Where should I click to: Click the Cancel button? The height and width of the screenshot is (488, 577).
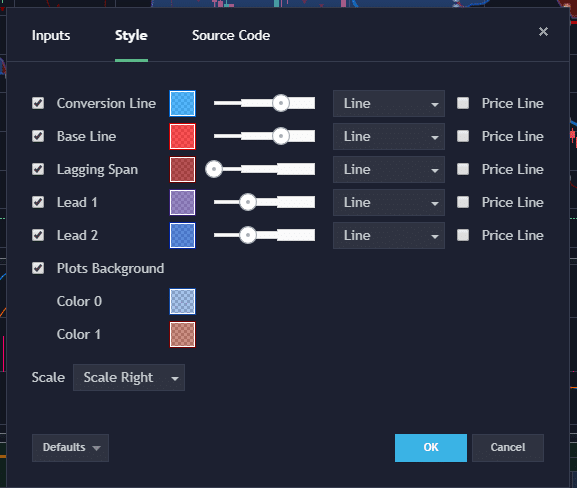click(x=508, y=448)
